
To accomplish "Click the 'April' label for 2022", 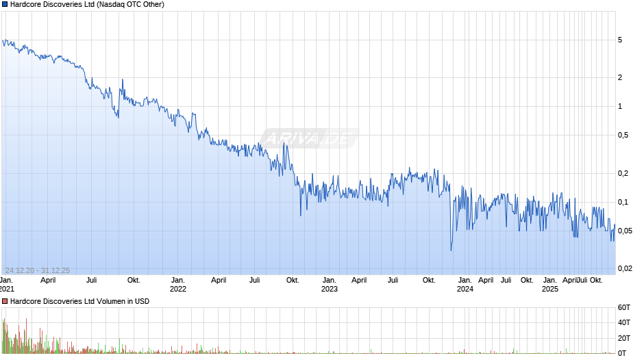I will pos(219,281).
